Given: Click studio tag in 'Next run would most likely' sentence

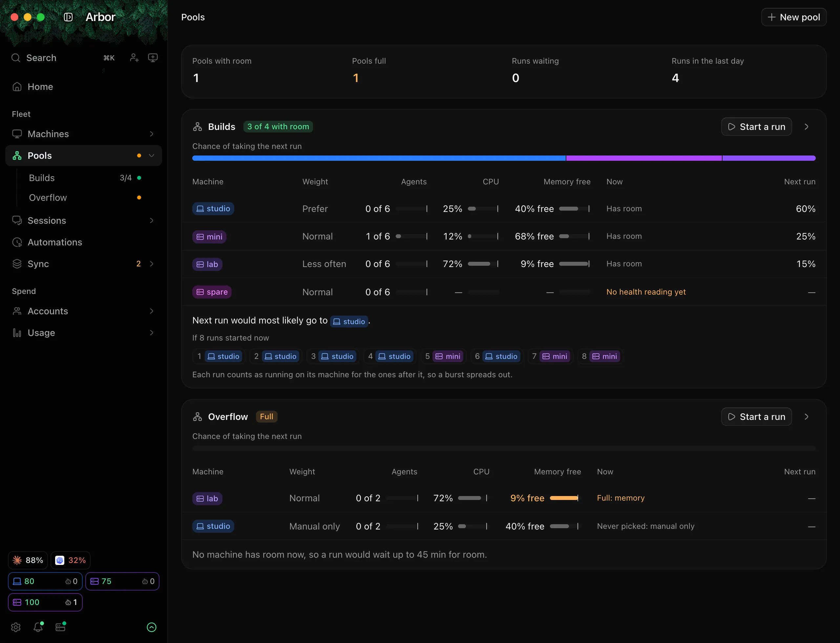Looking at the screenshot, I should coord(349,321).
